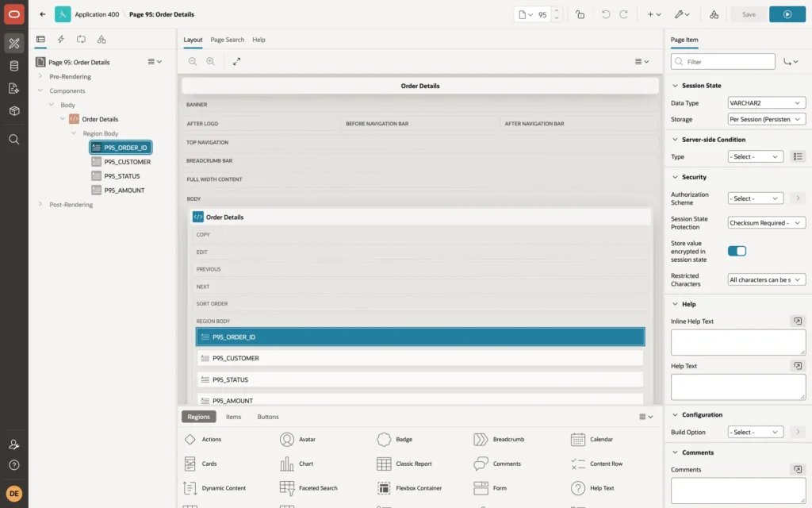Open the Data Type dropdown
812x508 pixels.
tap(767, 102)
